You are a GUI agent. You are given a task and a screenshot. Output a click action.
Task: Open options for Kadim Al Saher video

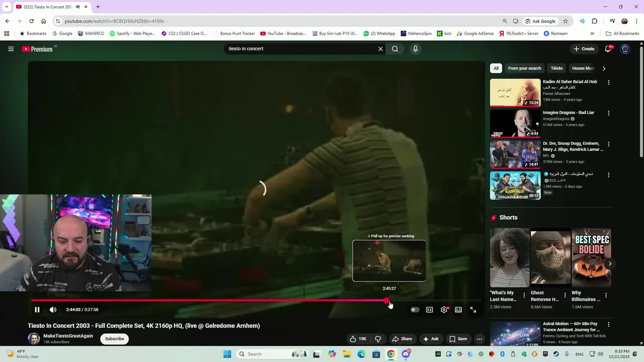(608, 82)
